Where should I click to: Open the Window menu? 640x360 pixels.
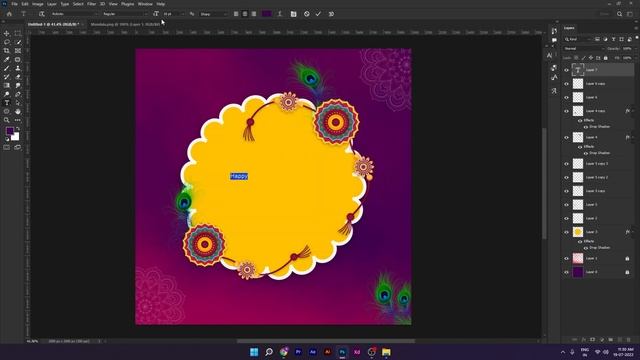pyautogui.click(x=145, y=4)
